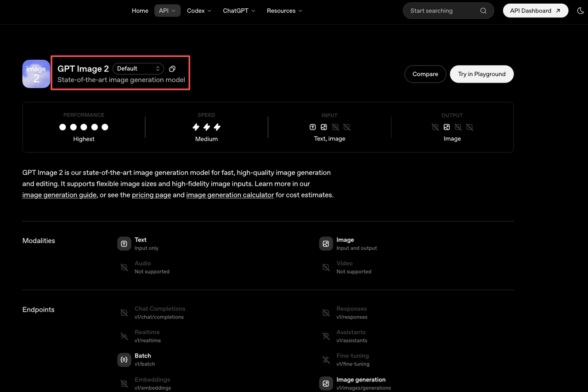Click the Audio not supported icon

pos(124,267)
